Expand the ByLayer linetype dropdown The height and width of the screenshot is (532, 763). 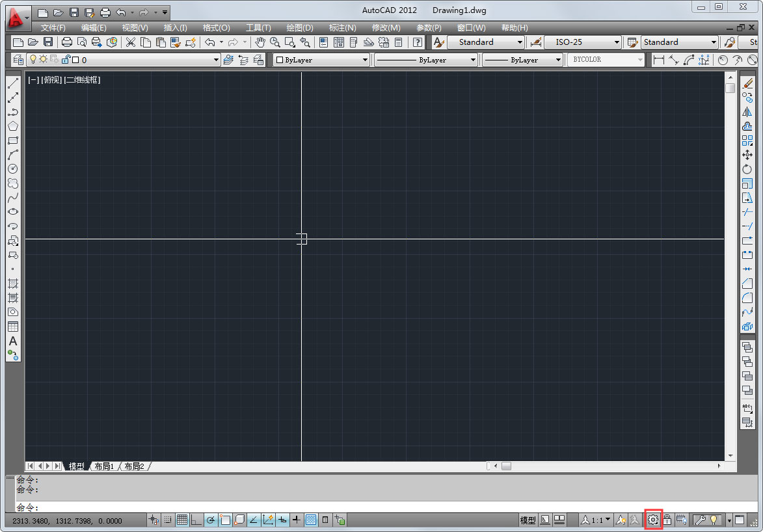(474, 59)
